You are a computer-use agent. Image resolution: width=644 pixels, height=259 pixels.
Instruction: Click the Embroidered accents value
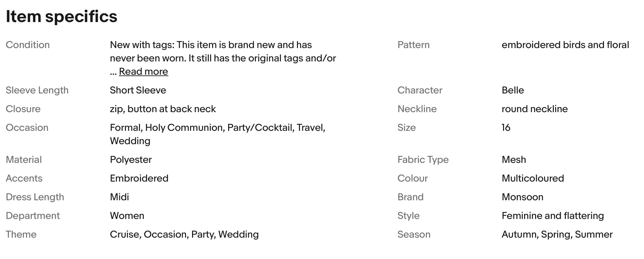(x=139, y=179)
